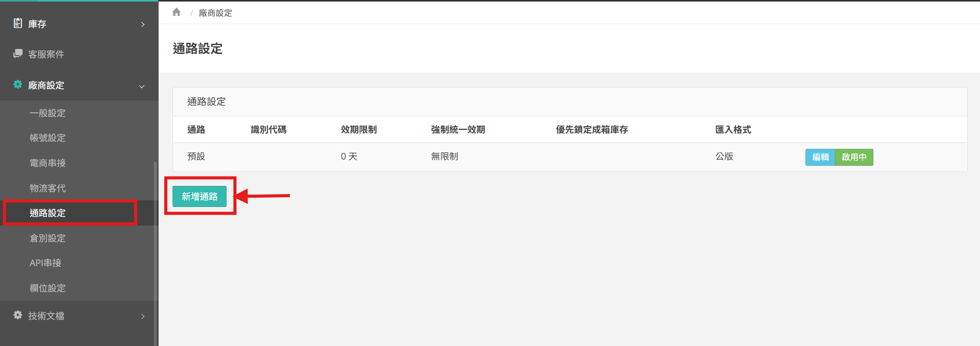Viewport: 980px width, 346px height.
Task: Expand the 技術文檔 menu chevron
Action: pos(143,316)
